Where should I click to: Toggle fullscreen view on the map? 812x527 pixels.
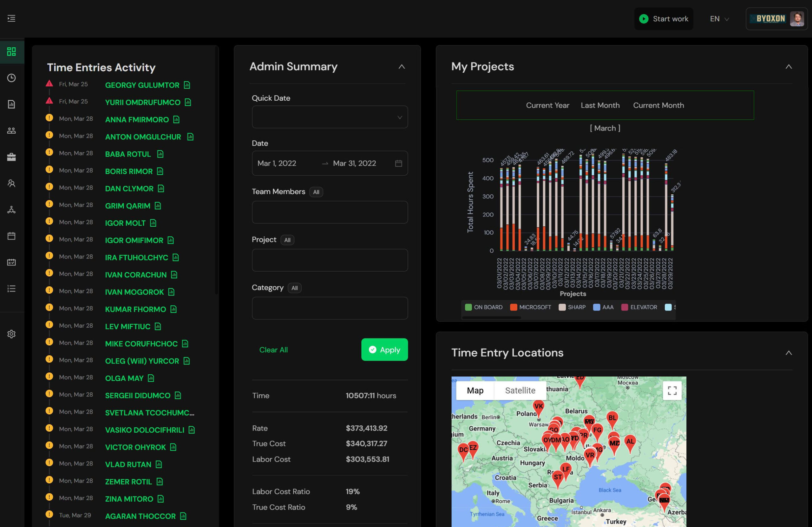click(x=672, y=390)
